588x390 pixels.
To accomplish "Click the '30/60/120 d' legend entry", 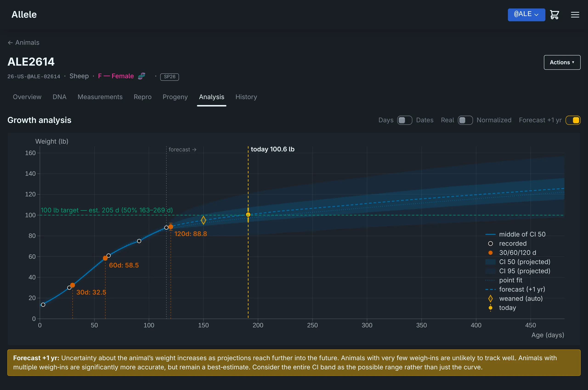I will pos(512,253).
